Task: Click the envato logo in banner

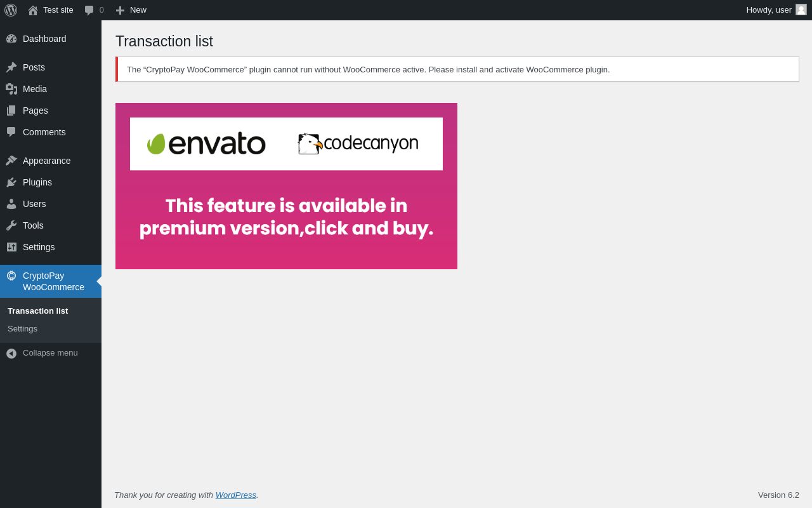Action: pyautogui.click(x=206, y=144)
